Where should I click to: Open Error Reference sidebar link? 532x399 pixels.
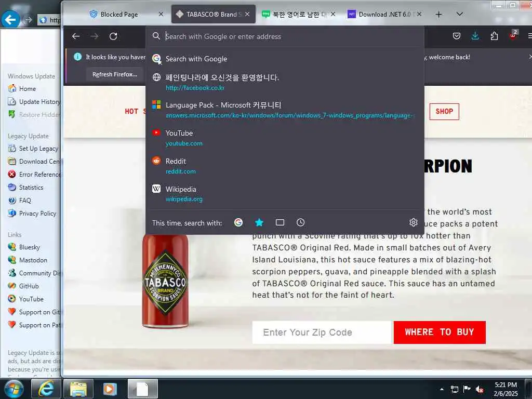(34, 175)
